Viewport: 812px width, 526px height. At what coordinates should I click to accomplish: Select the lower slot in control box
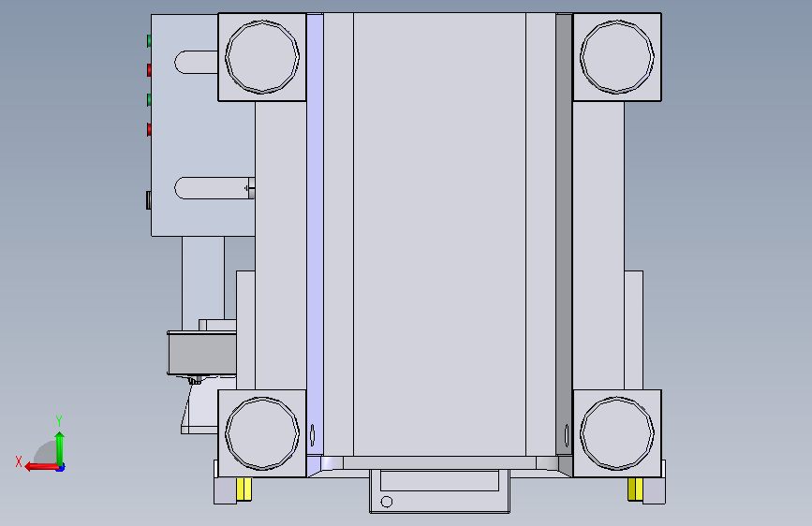[214, 188]
